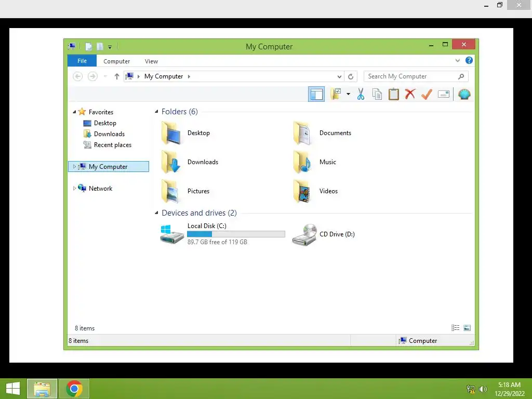Open the Computer ribbon tab
The height and width of the screenshot is (399, 532).
coord(116,61)
